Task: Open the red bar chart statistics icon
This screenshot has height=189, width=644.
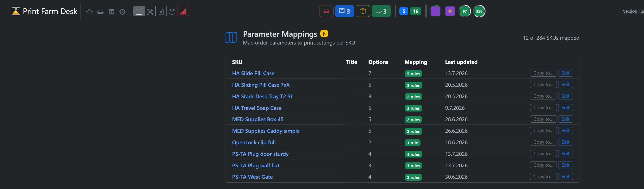Action: tap(183, 11)
